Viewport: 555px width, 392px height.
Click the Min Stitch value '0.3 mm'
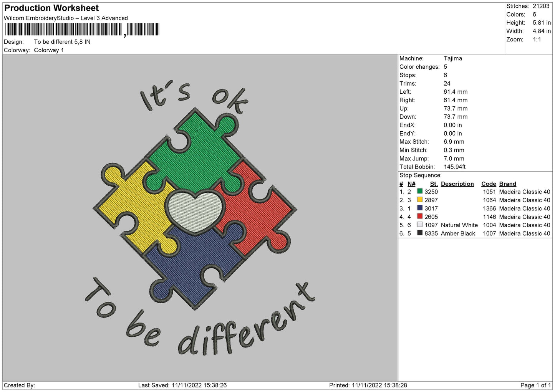click(454, 150)
